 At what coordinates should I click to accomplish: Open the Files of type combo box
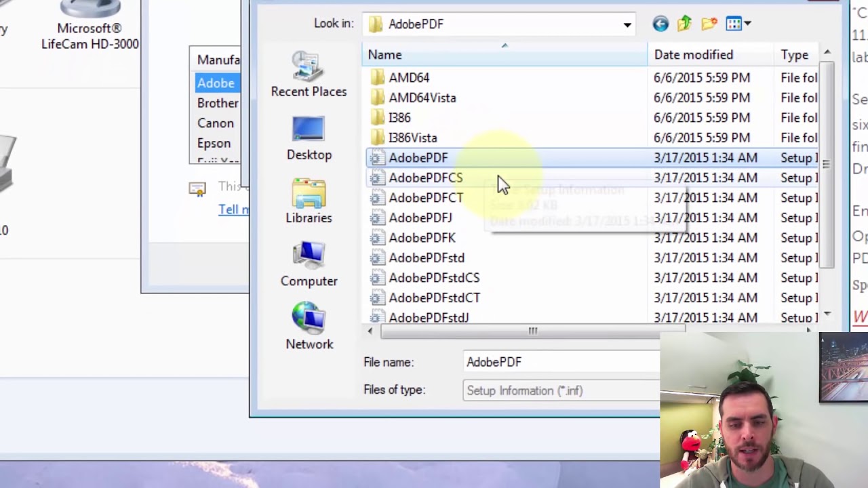(x=561, y=390)
